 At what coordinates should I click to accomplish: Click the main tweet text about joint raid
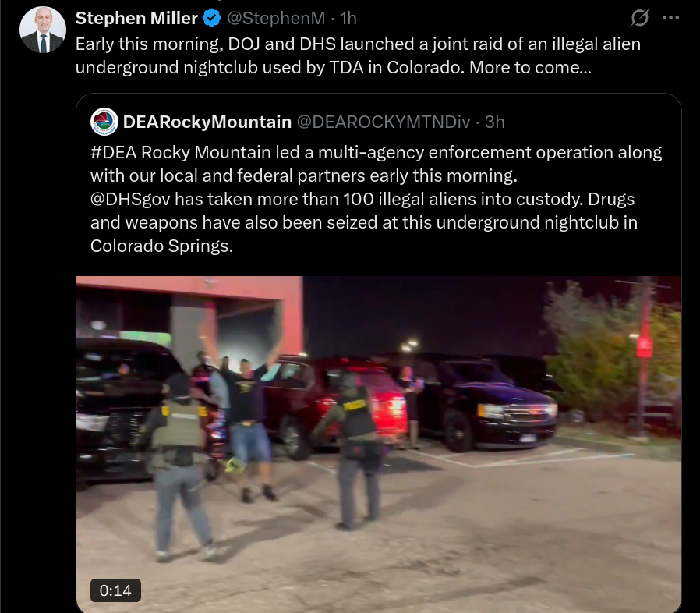pyautogui.click(x=358, y=55)
